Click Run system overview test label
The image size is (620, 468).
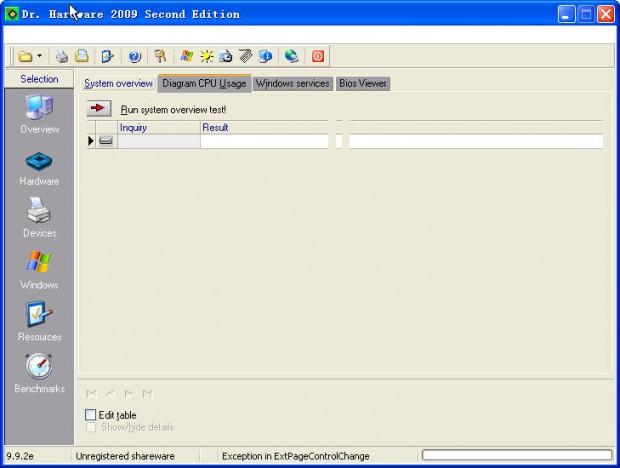tap(174, 109)
